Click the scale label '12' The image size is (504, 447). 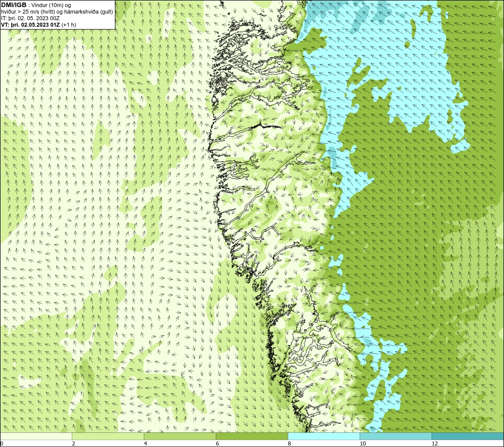[x=434, y=443]
